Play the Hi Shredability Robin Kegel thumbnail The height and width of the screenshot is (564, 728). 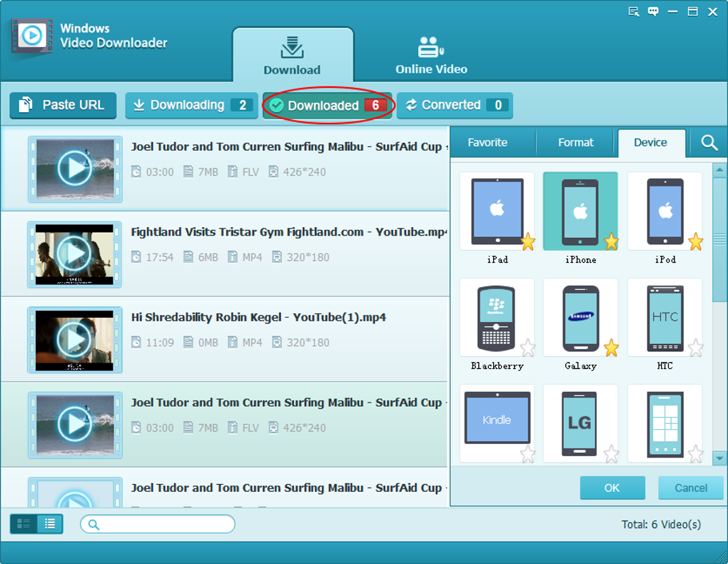[x=75, y=340]
